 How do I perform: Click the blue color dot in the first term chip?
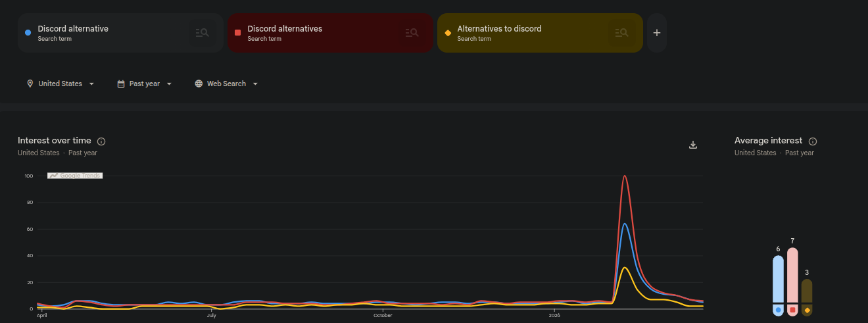click(x=28, y=33)
